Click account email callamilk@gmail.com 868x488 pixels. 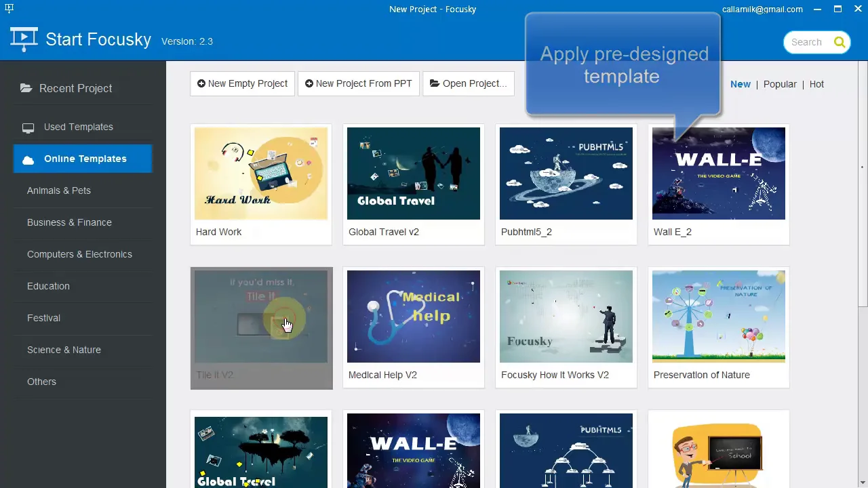[762, 9]
